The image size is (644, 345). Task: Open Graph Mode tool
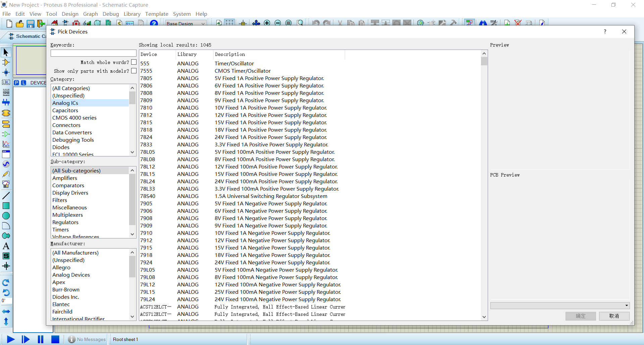(6, 144)
